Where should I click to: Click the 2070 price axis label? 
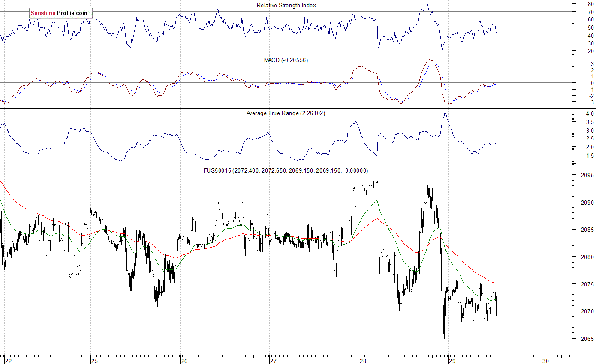(588, 311)
